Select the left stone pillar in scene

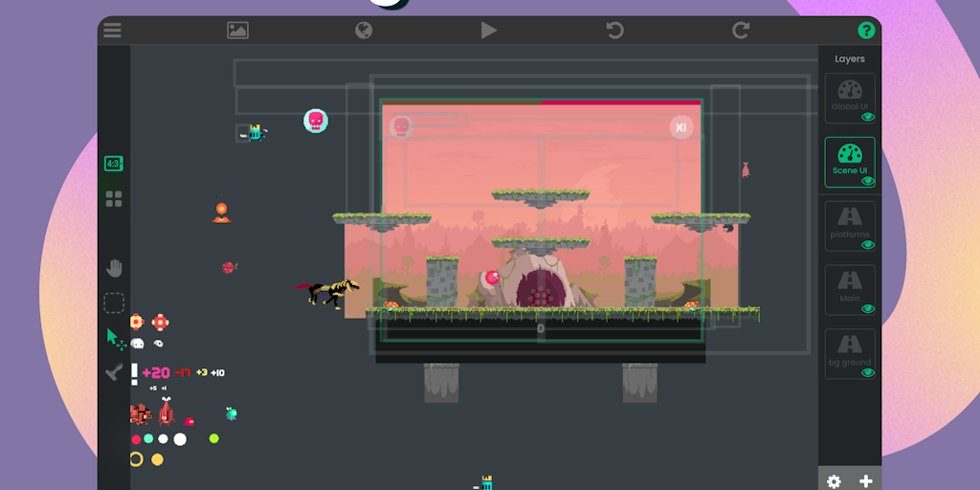point(442,282)
